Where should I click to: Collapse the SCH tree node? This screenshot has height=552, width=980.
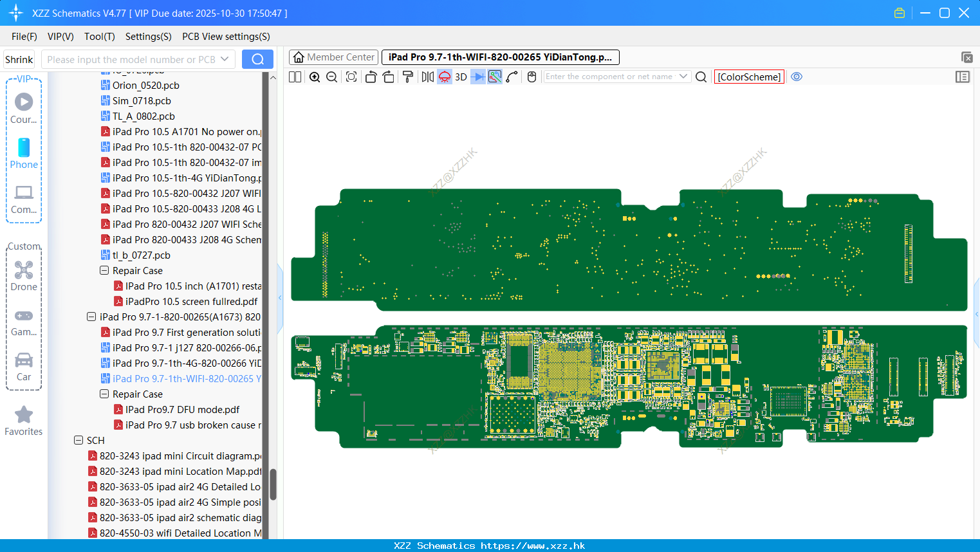tap(79, 441)
